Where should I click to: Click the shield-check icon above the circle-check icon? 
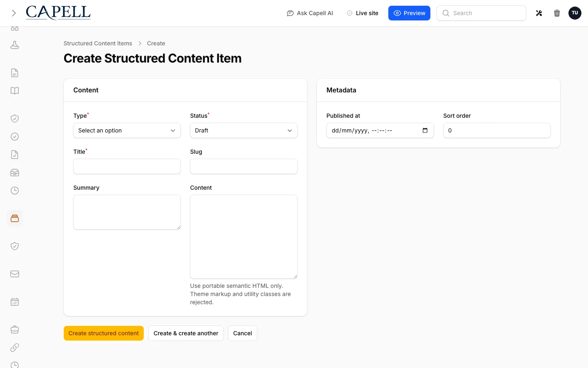pos(15,119)
